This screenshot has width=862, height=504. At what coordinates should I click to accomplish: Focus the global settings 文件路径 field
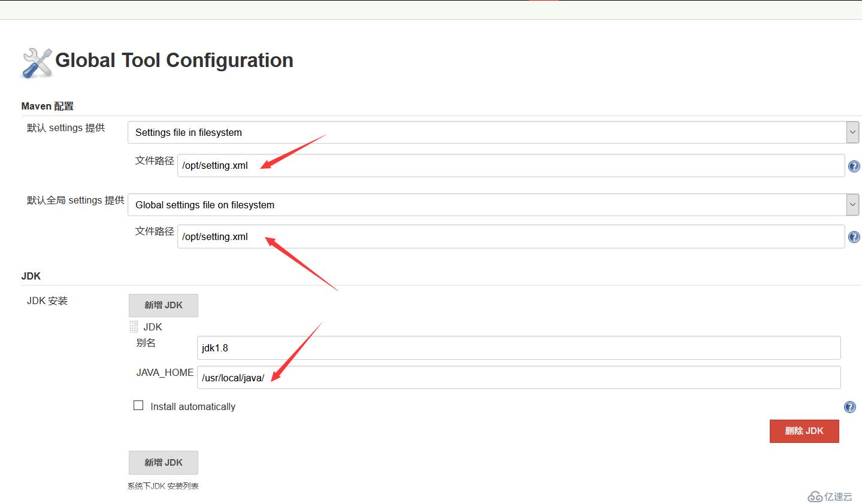click(511, 236)
